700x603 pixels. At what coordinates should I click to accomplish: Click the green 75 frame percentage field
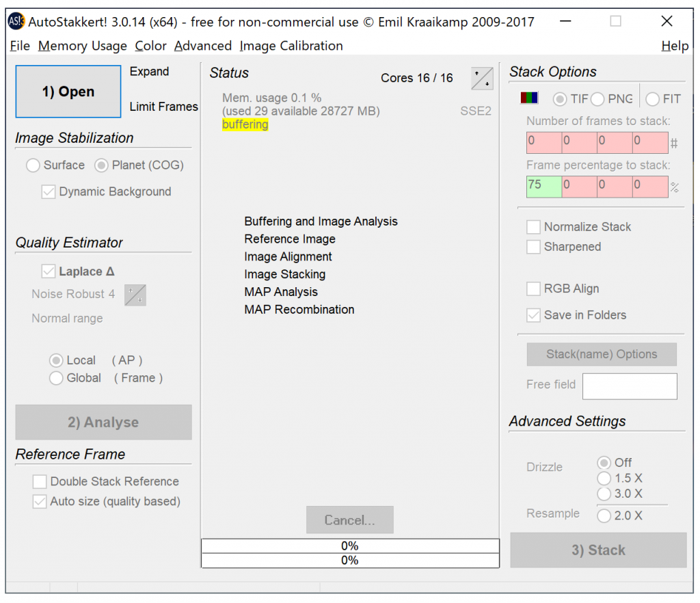tap(544, 187)
